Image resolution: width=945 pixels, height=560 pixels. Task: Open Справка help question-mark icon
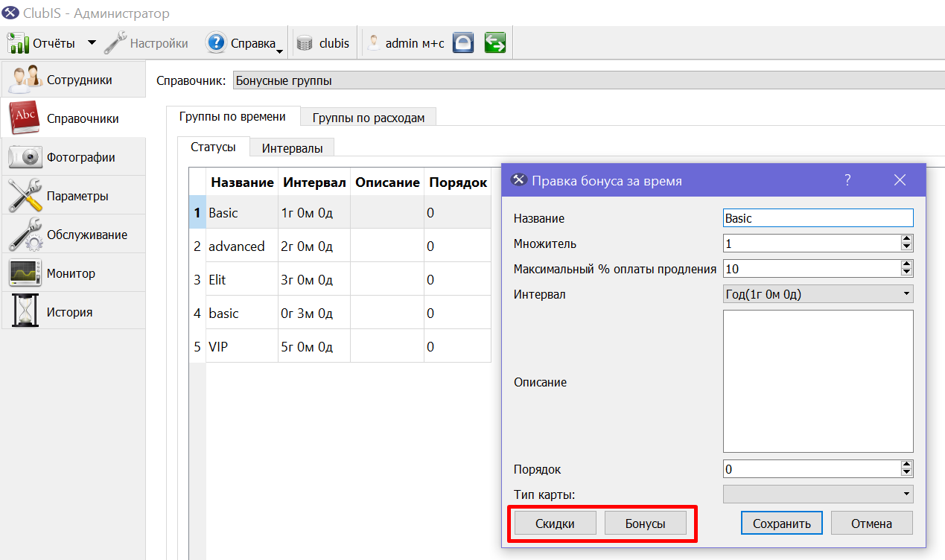216,42
